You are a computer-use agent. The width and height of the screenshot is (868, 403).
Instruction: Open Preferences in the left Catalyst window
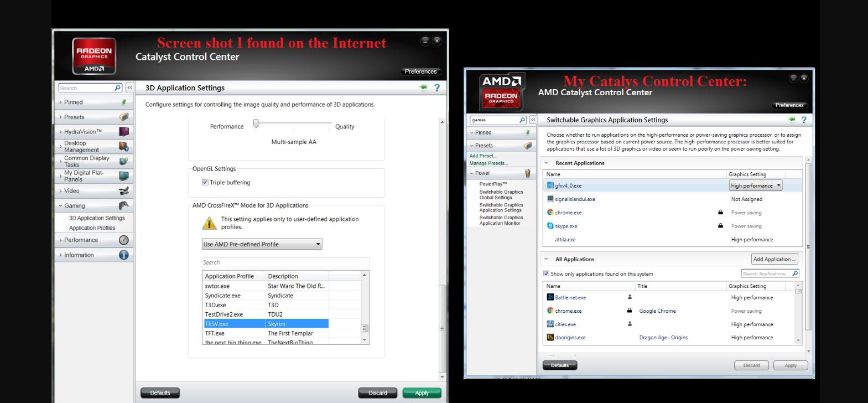[421, 71]
